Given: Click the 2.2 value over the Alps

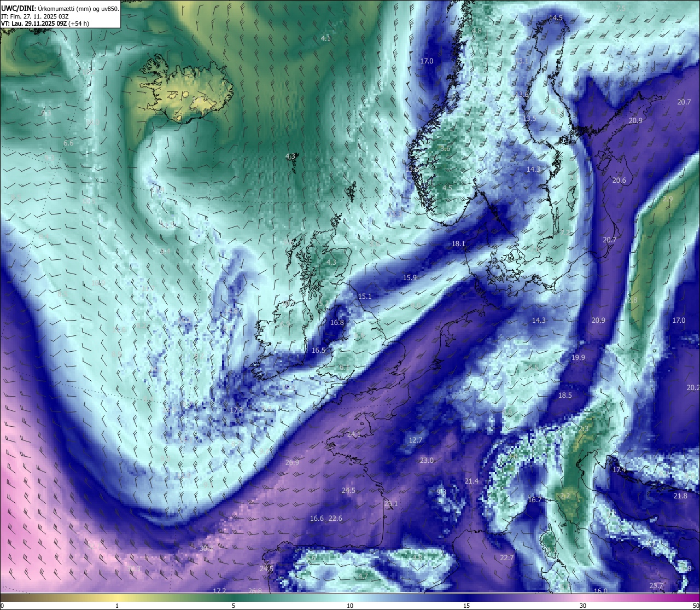Looking at the screenshot, I should coord(565,496).
